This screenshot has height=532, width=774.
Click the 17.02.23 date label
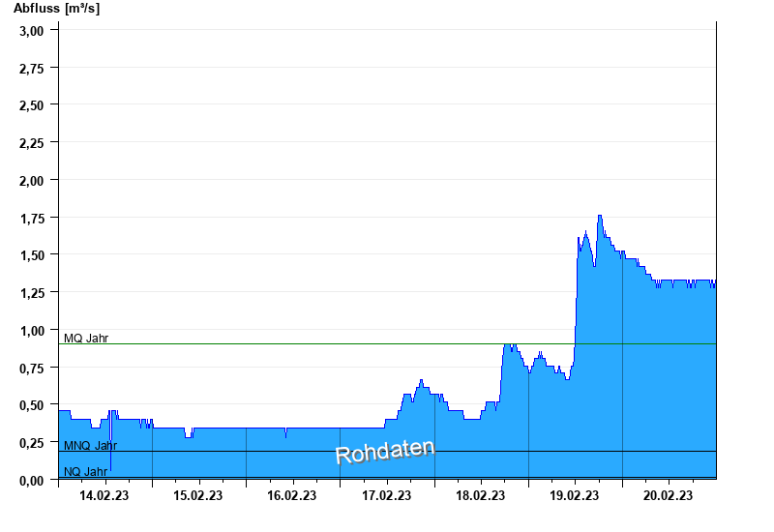point(386,496)
